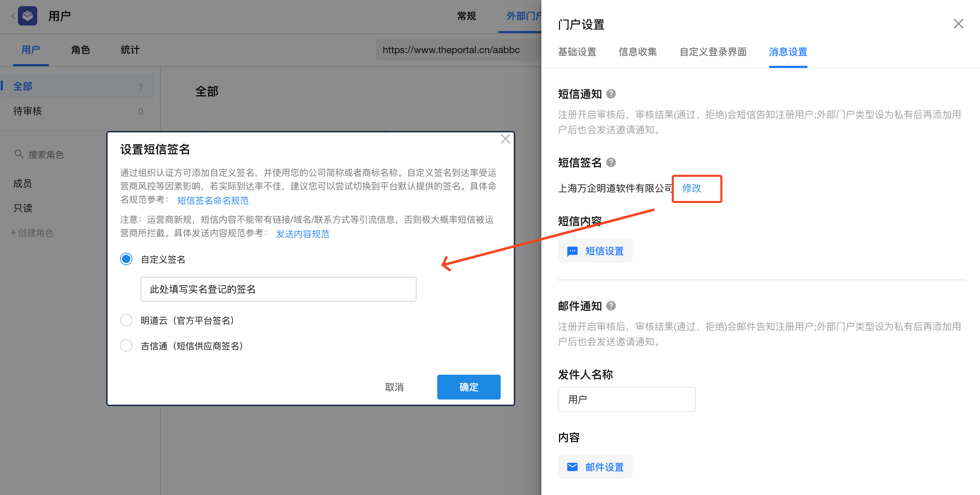The height and width of the screenshot is (495, 980).
Task: Close the 门户设置 side panel
Action: tap(958, 24)
